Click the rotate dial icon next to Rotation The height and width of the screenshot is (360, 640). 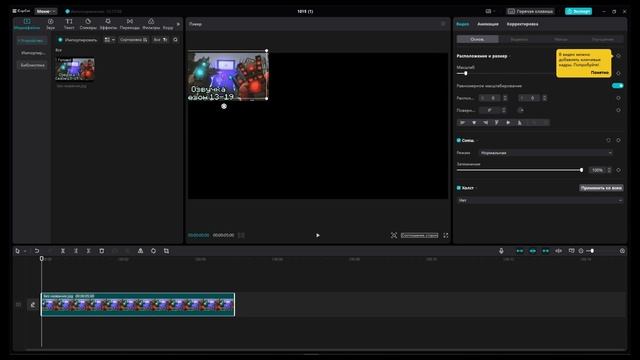(520, 110)
